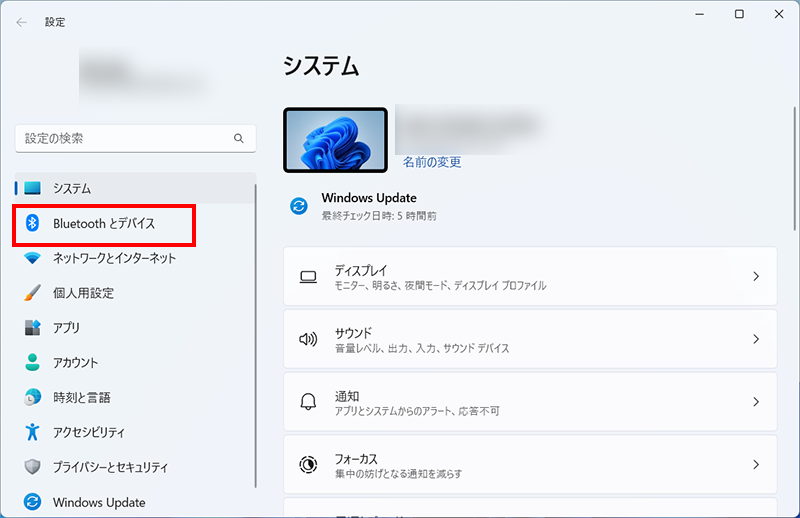Click the main content vertical scrollbar

794,168
